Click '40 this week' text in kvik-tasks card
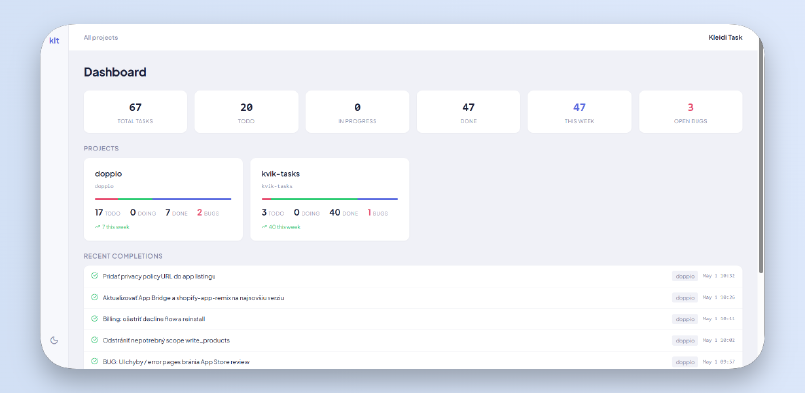Viewport: 805px width, 393px height. (x=284, y=227)
